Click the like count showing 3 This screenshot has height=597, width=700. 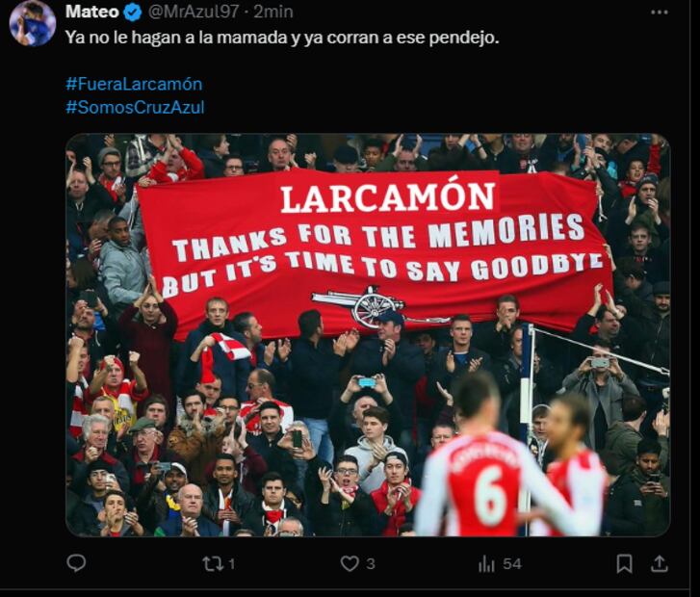coord(371,564)
